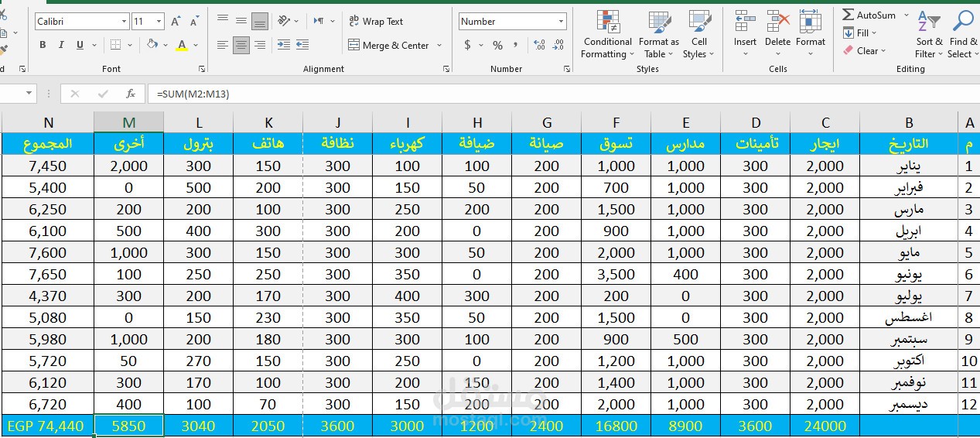Select the total cell 5850
This screenshot has height=438, width=980.
(128, 426)
